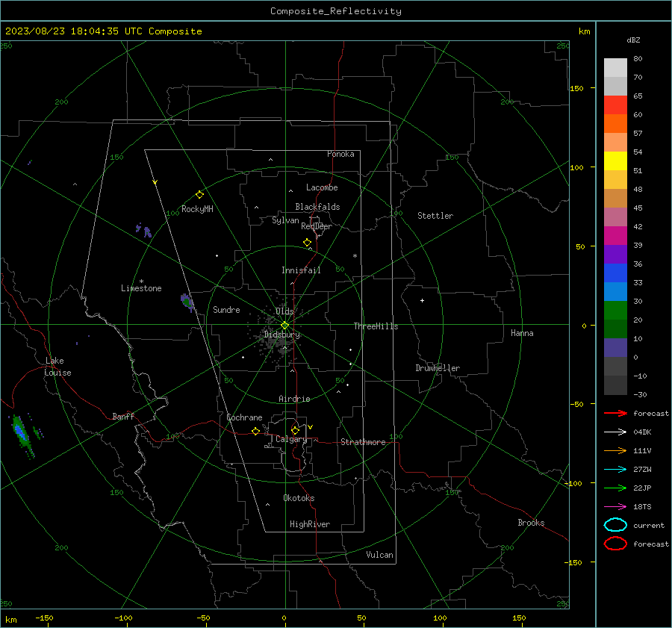Select the yellow 54-51 dBZ swatch
The height and width of the screenshot is (628, 672).
615,161
